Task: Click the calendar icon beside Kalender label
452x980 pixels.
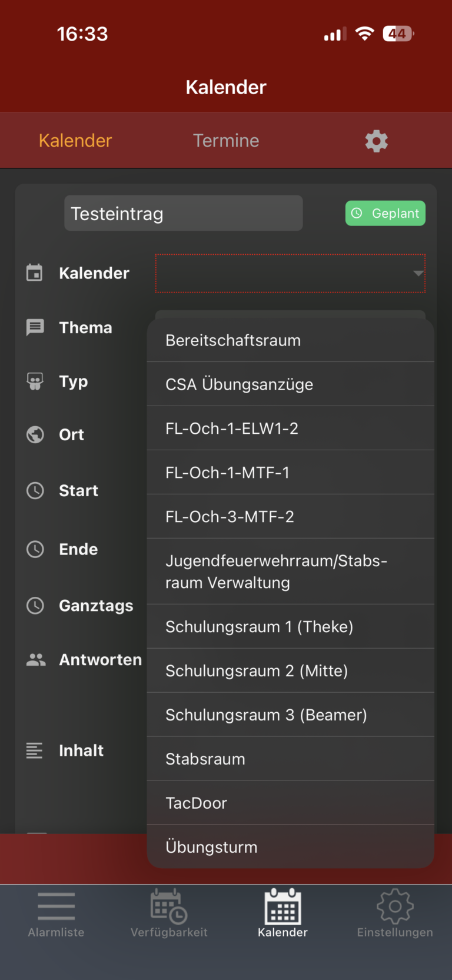Action: [x=35, y=273]
